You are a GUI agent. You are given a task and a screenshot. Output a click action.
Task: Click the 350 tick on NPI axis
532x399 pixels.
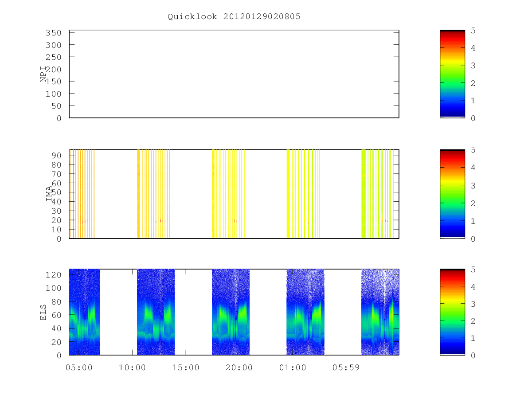click(x=54, y=33)
